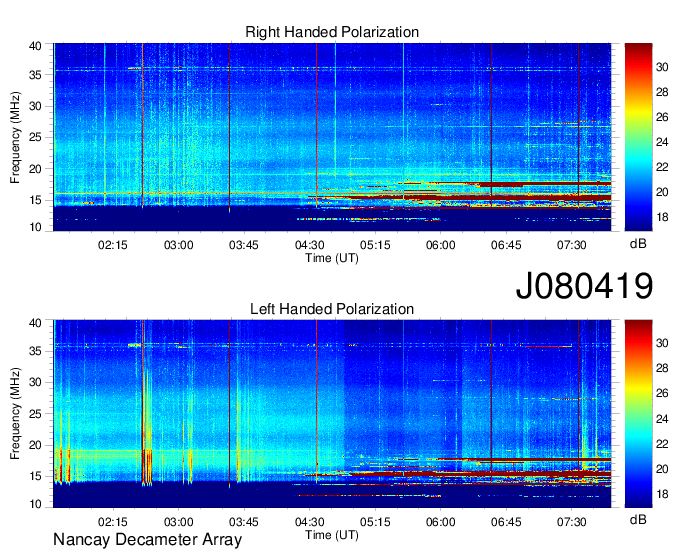Click inside the Right Handed Polarization spectrogram
The image size is (680, 552).
(x=332, y=137)
